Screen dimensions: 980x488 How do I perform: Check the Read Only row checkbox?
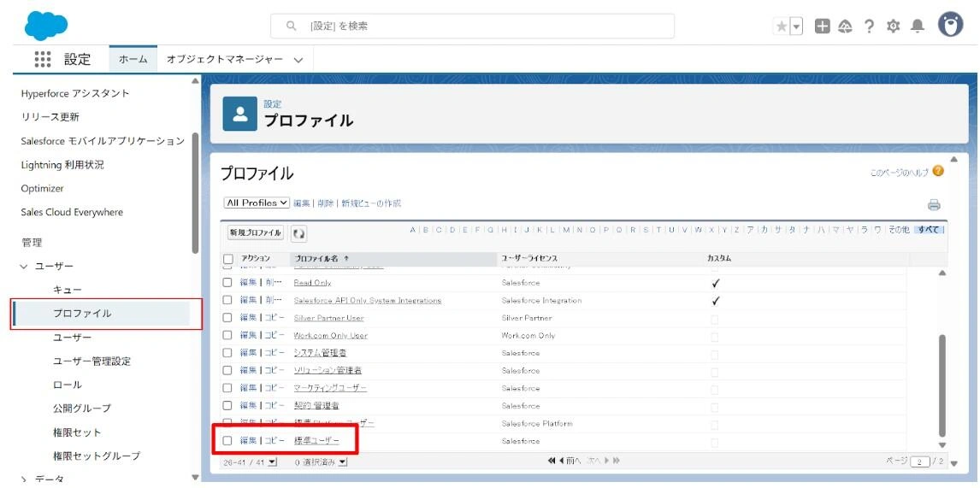[x=228, y=283]
